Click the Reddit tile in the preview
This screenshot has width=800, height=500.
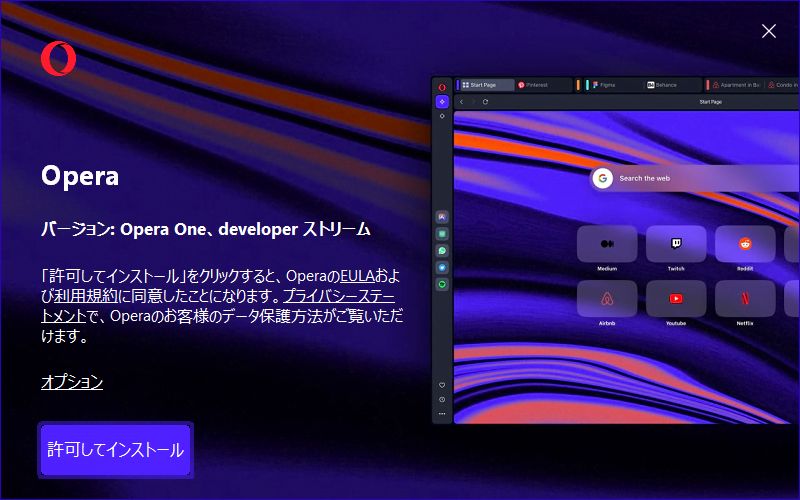pos(745,244)
